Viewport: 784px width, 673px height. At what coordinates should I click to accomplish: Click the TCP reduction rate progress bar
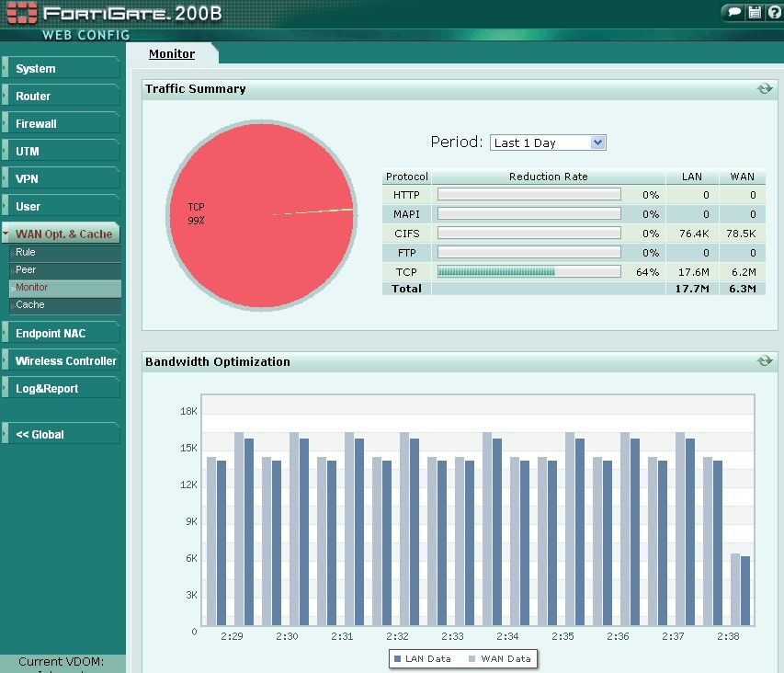(x=528, y=272)
